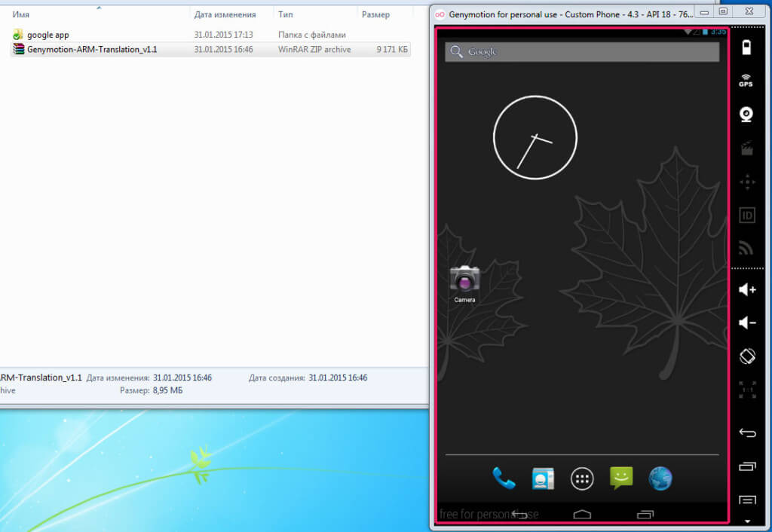Click the Genymotion title bar logo
The width and height of the screenshot is (772, 532).
tap(440, 14)
